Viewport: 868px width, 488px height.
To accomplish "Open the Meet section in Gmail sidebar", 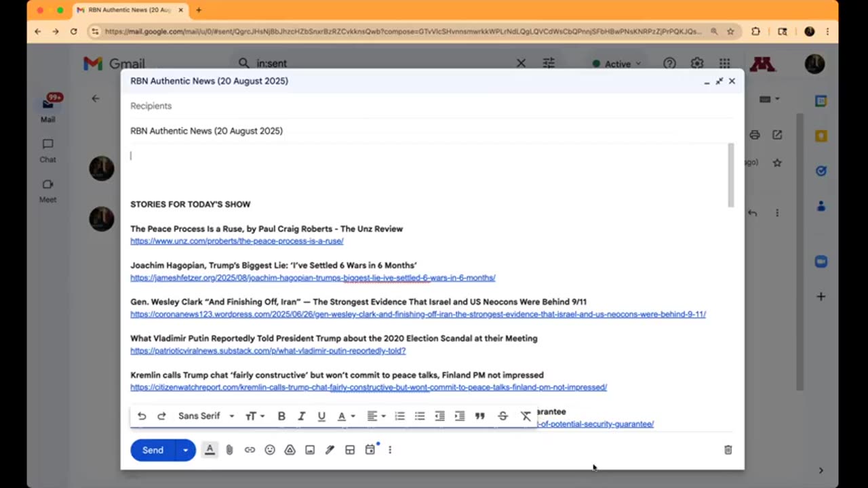I will (x=47, y=191).
